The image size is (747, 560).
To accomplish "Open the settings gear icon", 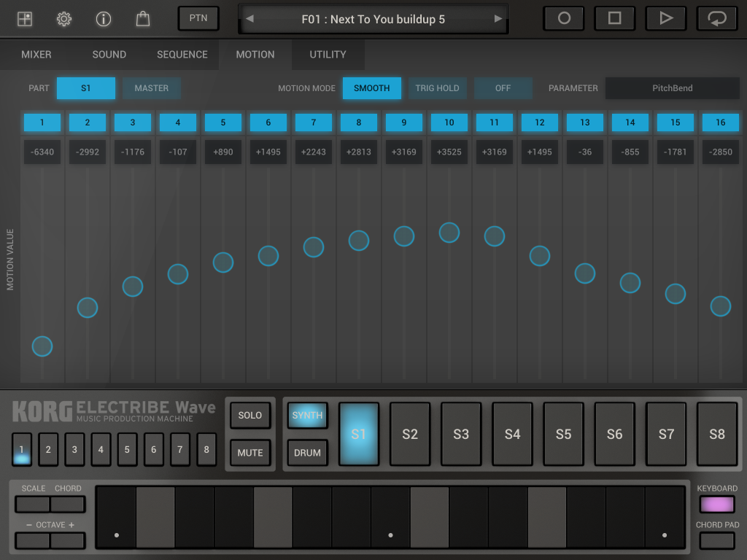I will [64, 19].
